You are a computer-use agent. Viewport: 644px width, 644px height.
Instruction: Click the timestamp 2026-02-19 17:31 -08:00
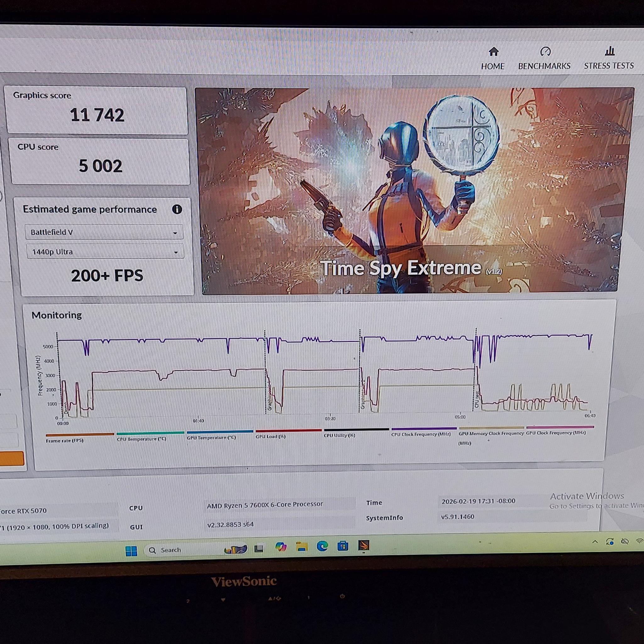[478, 501]
